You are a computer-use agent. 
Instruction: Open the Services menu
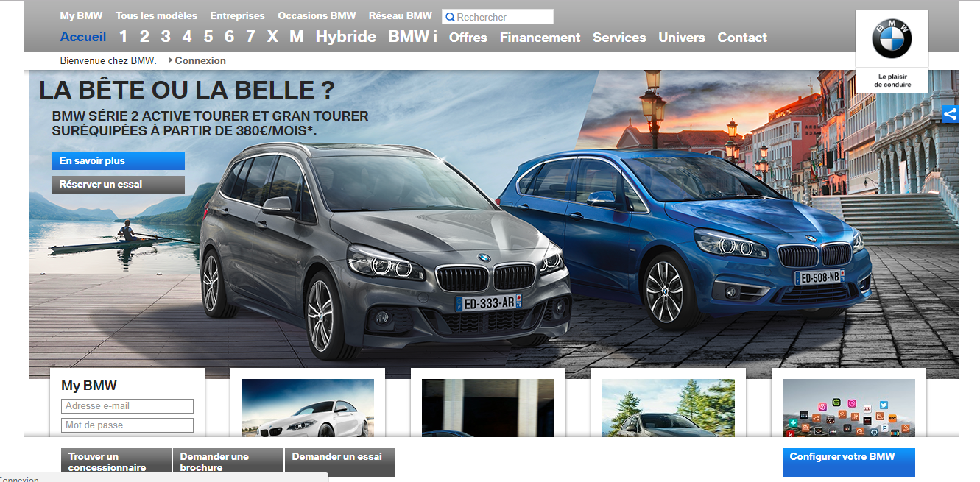[x=619, y=38]
